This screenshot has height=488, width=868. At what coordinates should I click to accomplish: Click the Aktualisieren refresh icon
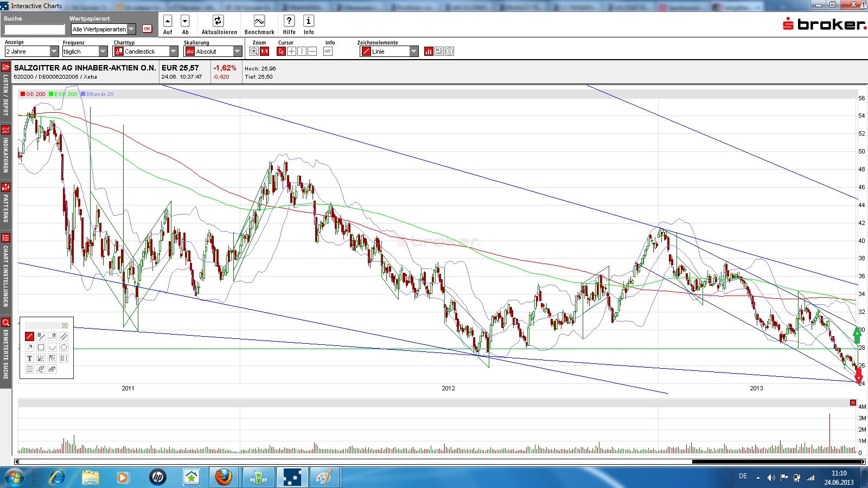pos(218,21)
